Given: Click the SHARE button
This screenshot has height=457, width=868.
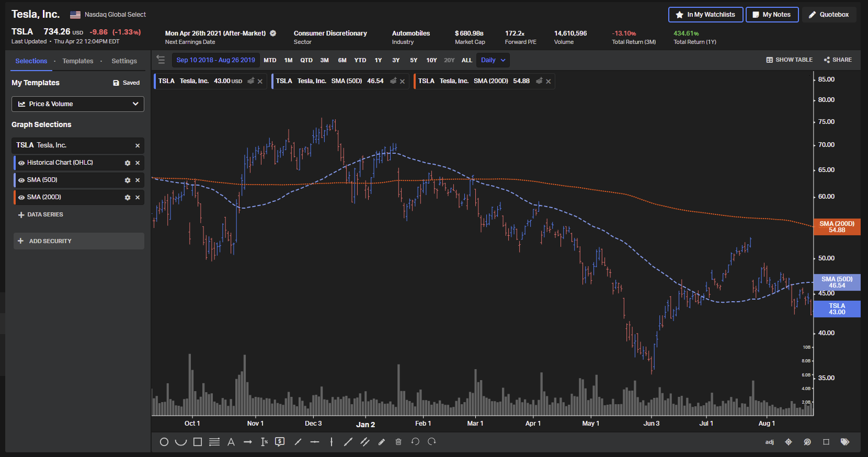Looking at the screenshot, I should pyautogui.click(x=838, y=60).
